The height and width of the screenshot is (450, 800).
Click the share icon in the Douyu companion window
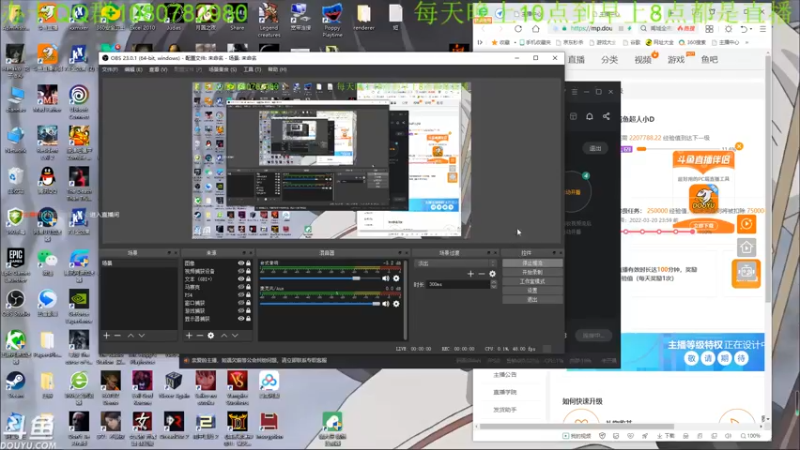click(x=606, y=116)
